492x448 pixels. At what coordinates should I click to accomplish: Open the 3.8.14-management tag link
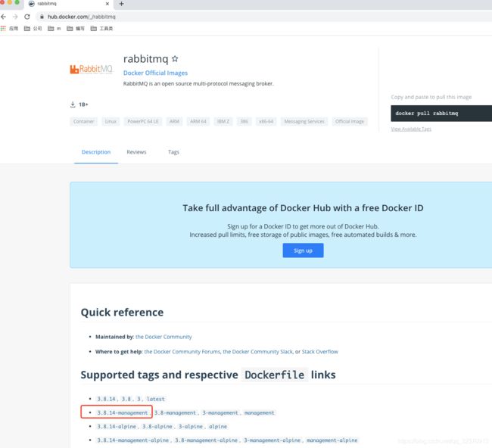point(122,413)
